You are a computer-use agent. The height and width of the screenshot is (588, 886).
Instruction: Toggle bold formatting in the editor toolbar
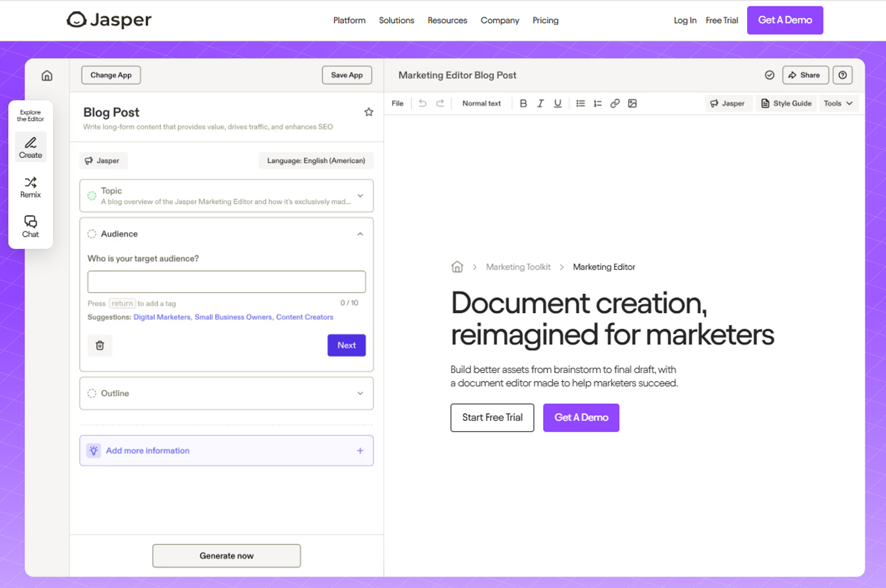(x=523, y=103)
